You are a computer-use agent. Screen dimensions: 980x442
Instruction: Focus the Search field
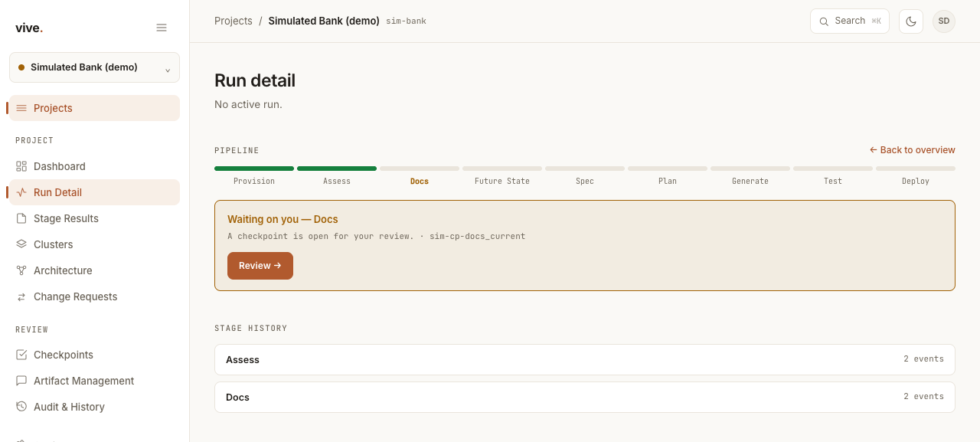tap(850, 21)
